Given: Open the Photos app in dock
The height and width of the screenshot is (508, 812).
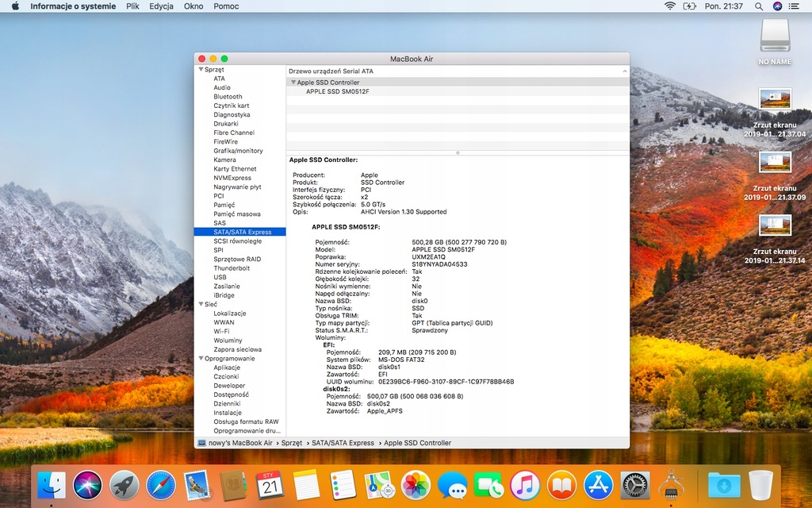Looking at the screenshot, I should pos(416,485).
